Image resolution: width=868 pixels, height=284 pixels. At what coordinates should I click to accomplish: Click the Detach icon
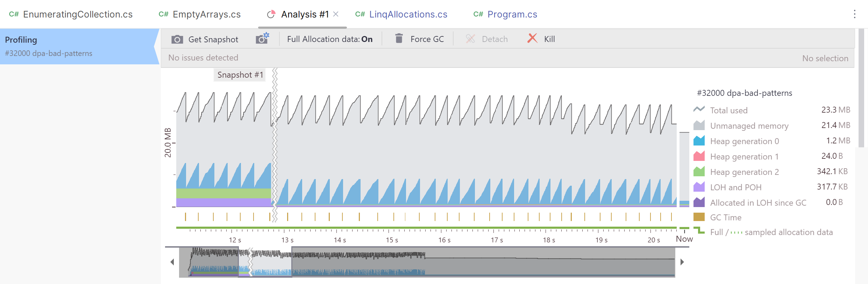coord(470,39)
